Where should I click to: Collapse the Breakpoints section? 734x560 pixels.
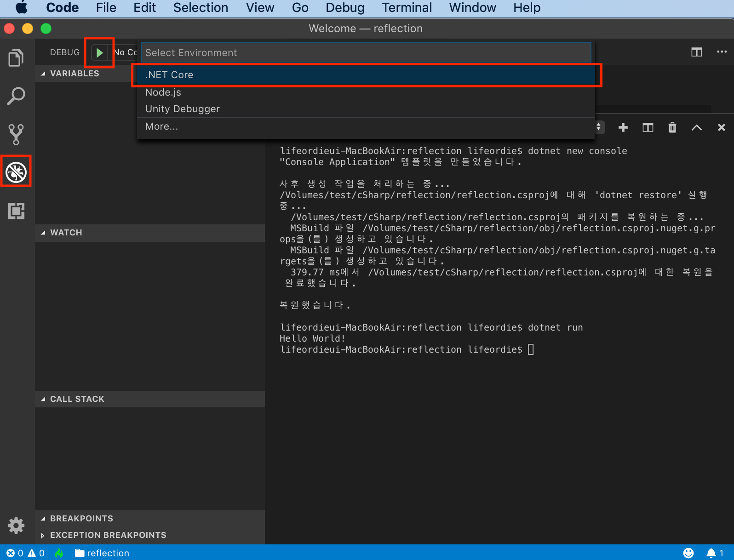tap(150, 519)
